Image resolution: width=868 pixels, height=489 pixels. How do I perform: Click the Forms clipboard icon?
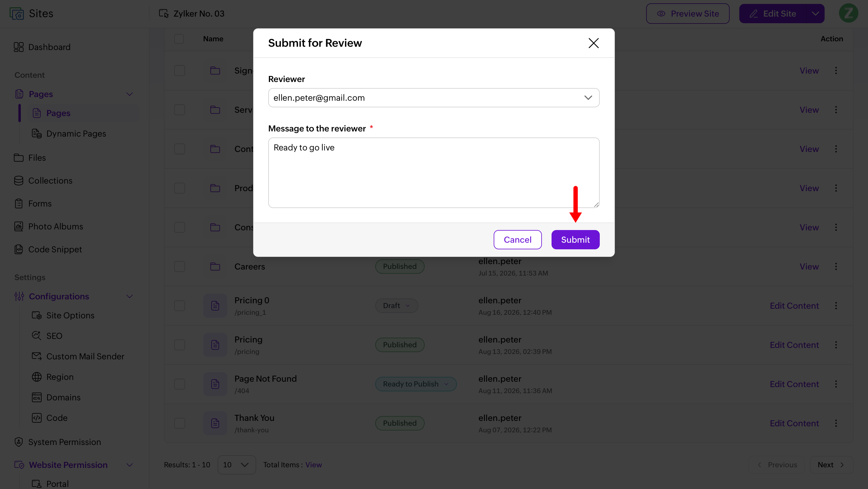(x=19, y=203)
